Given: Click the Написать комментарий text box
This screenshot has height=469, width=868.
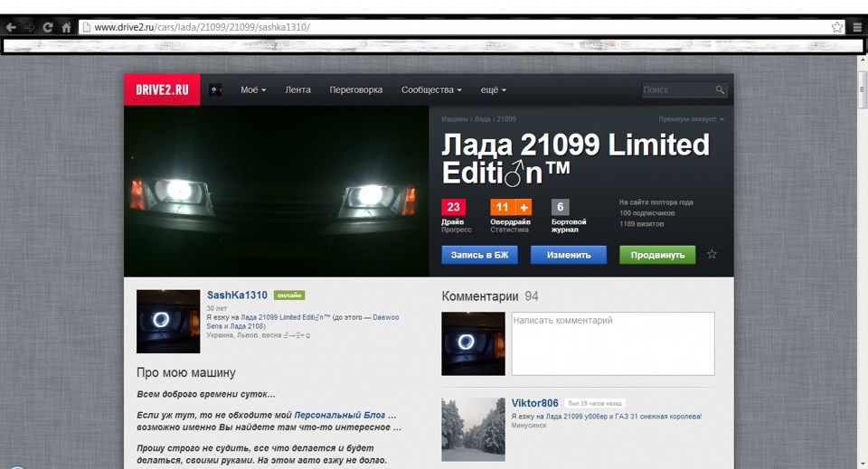Looking at the screenshot, I should (613, 343).
